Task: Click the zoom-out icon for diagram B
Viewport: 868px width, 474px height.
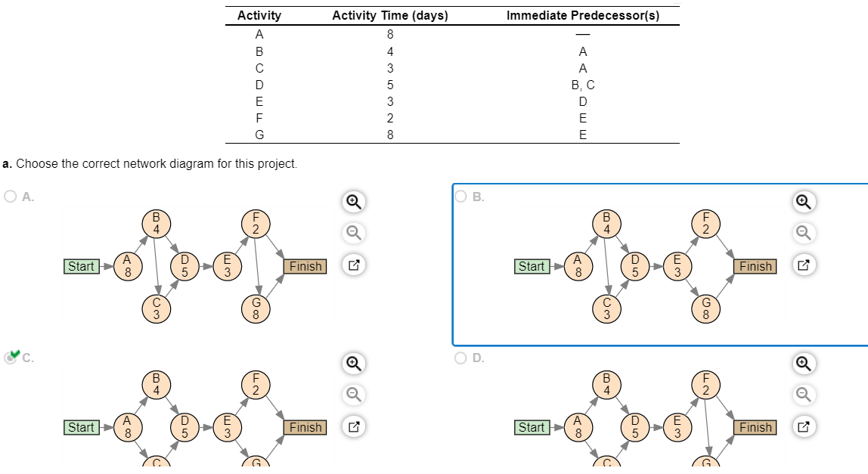Action: (x=804, y=232)
